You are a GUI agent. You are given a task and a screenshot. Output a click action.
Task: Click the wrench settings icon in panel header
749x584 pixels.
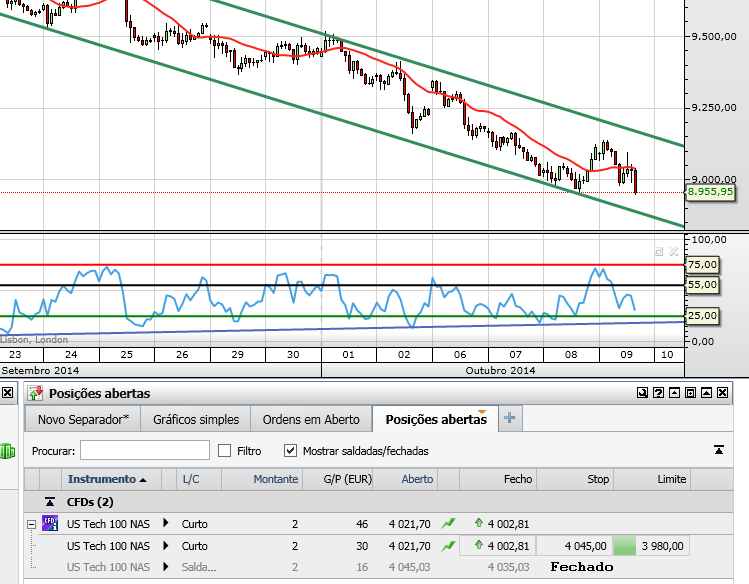[642, 393]
